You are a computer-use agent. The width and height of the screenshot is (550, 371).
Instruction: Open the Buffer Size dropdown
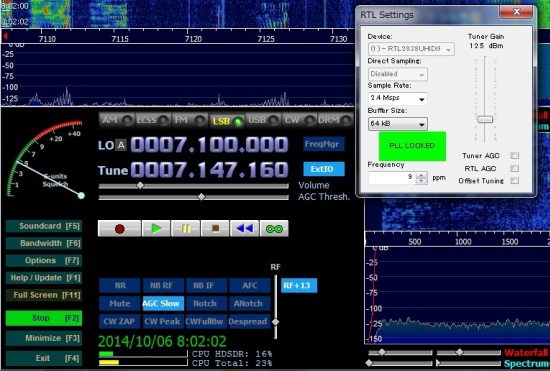(397, 124)
